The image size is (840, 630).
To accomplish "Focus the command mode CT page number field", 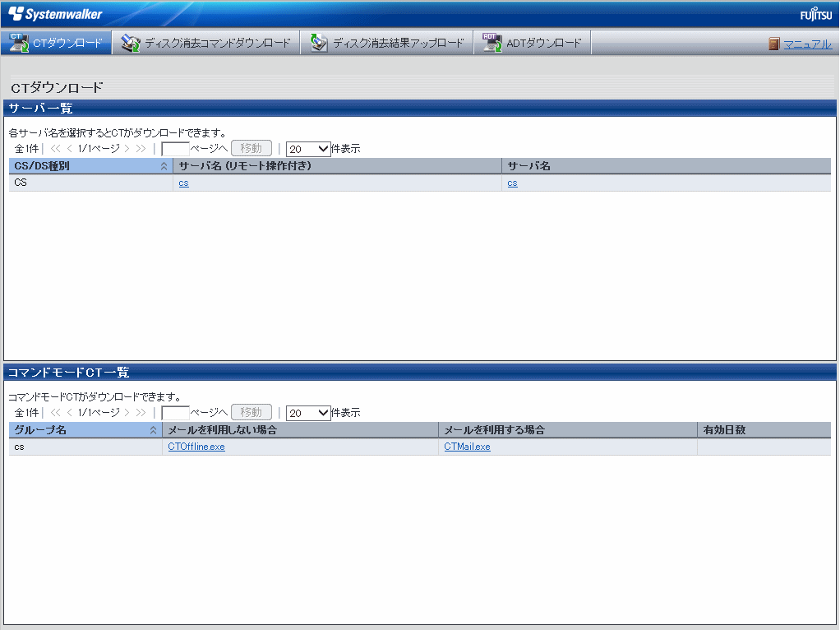I will pos(175,413).
